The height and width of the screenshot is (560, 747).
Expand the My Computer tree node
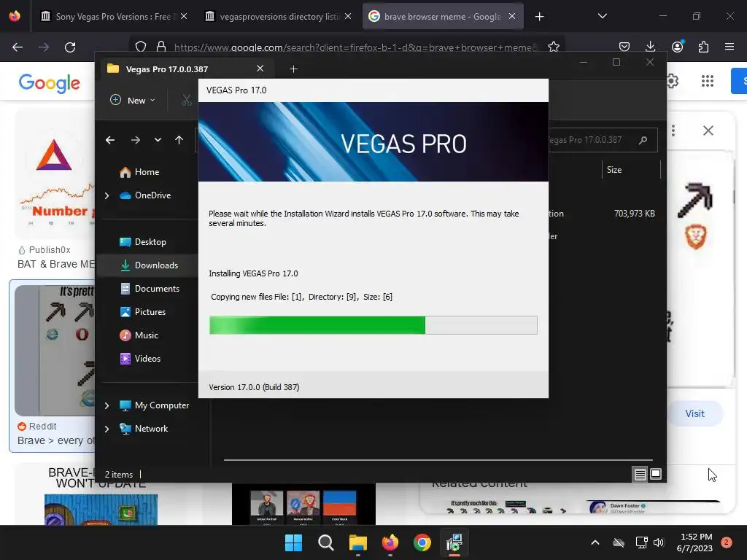click(107, 405)
